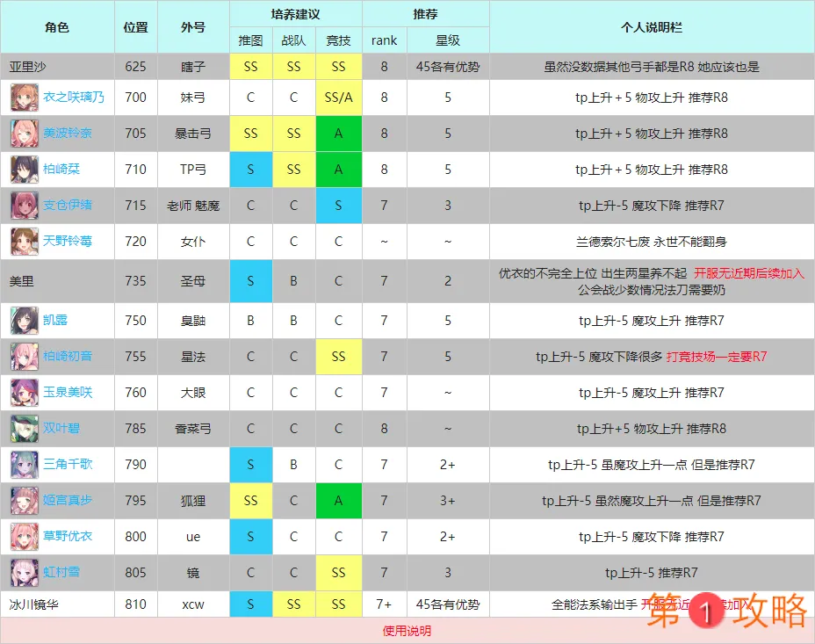Open the 双叶碧 character link
This screenshot has height=644, width=815.
(61, 428)
